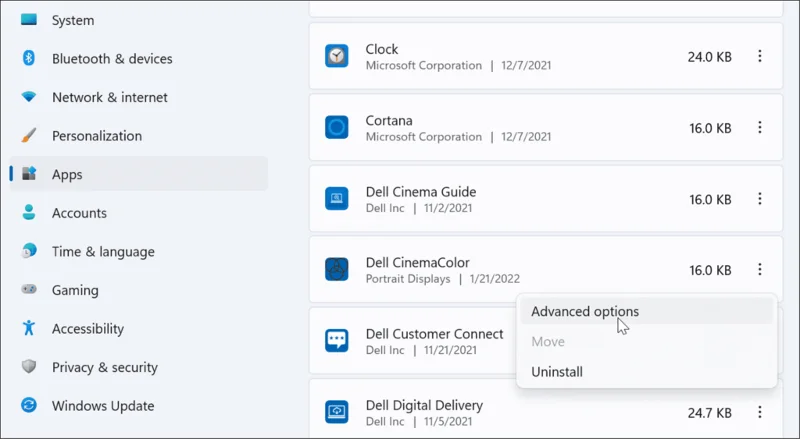Click the 11/2/2021 install date
This screenshot has width=800, height=439.
click(447, 208)
